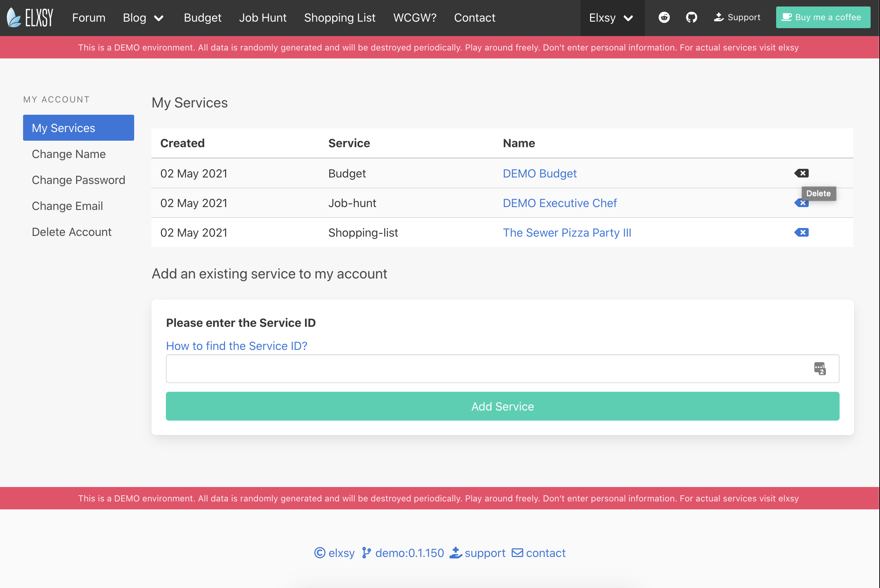Open The Sewer Pizza Party III link
Viewport: 880px width, 588px height.
point(567,233)
